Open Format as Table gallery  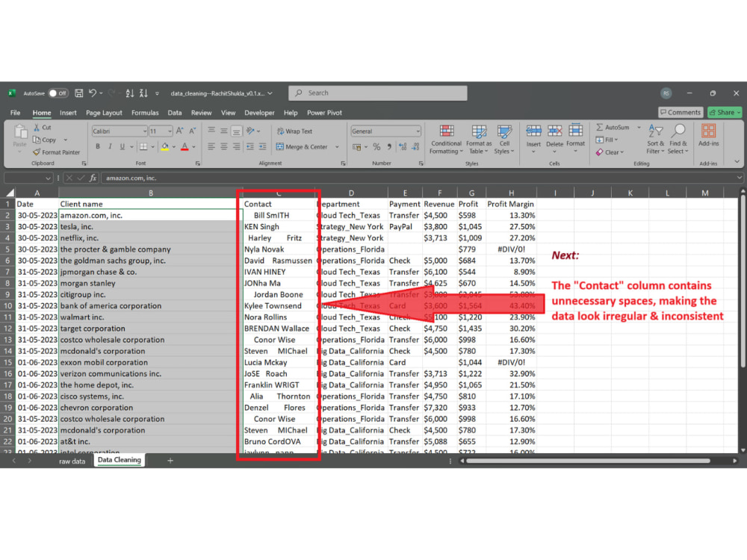(x=479, y=139)
